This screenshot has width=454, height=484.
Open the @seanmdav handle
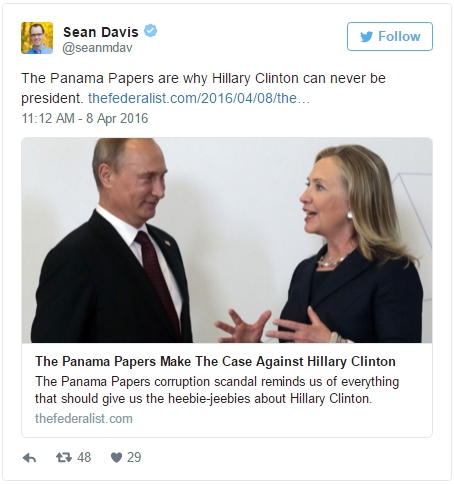coord(97,48)
